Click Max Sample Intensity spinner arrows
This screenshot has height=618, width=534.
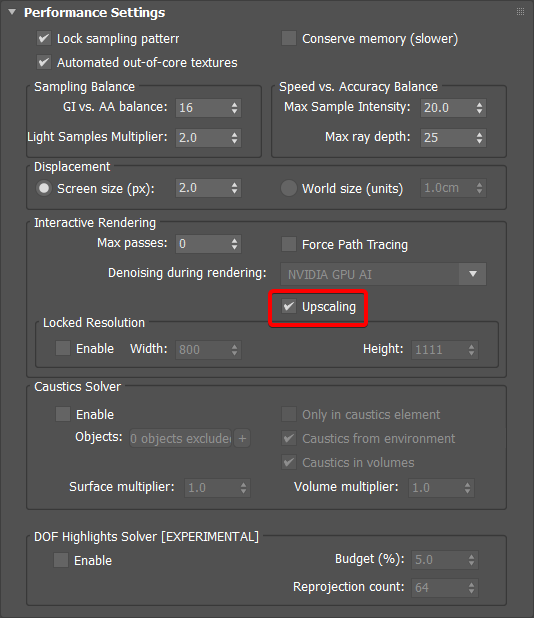pos(479,108)
